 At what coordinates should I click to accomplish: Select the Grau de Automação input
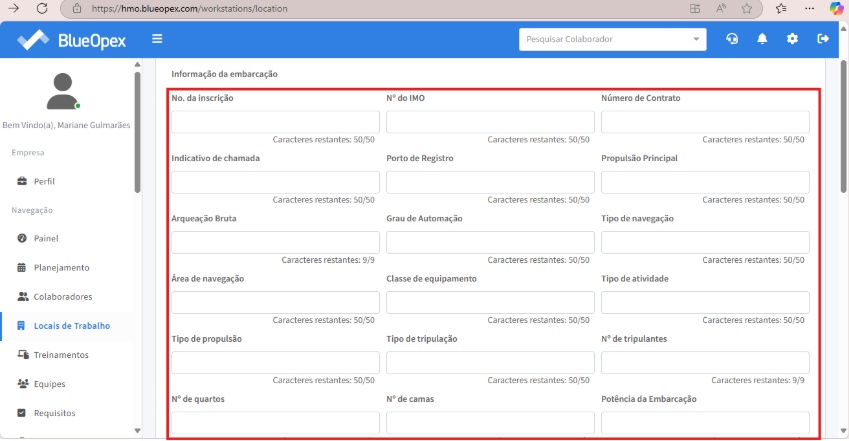(490, 242)
